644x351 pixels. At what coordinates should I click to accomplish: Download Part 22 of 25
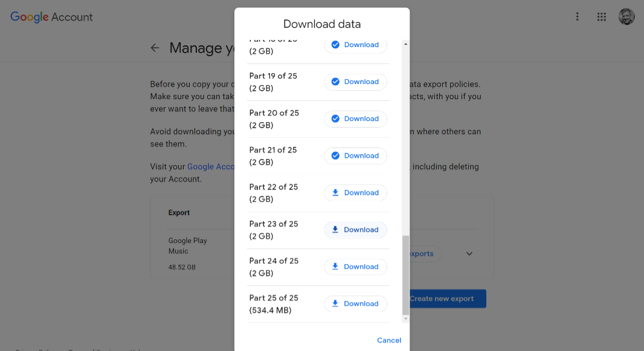[x=355, y=193]
